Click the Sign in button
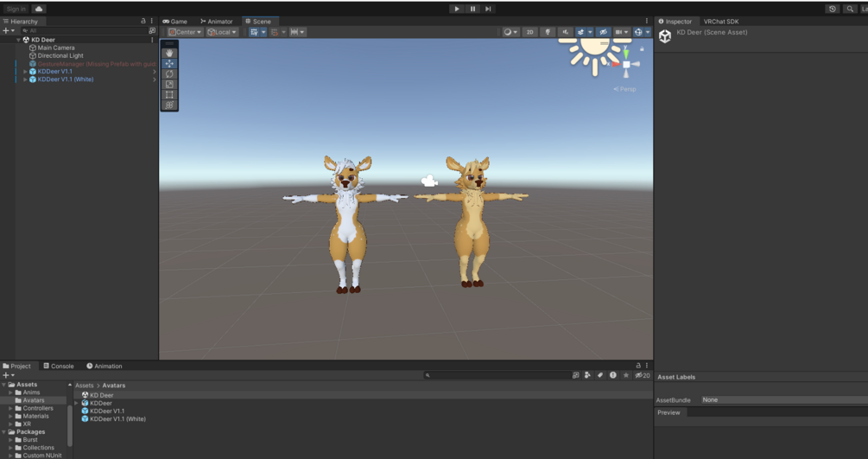 tap(16, 9)
